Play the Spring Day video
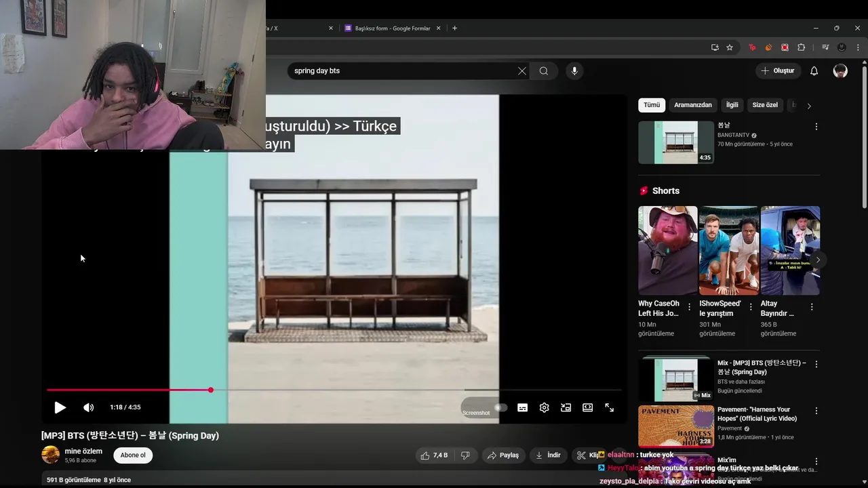Screen dimensions: 868x488 point(60,407)
